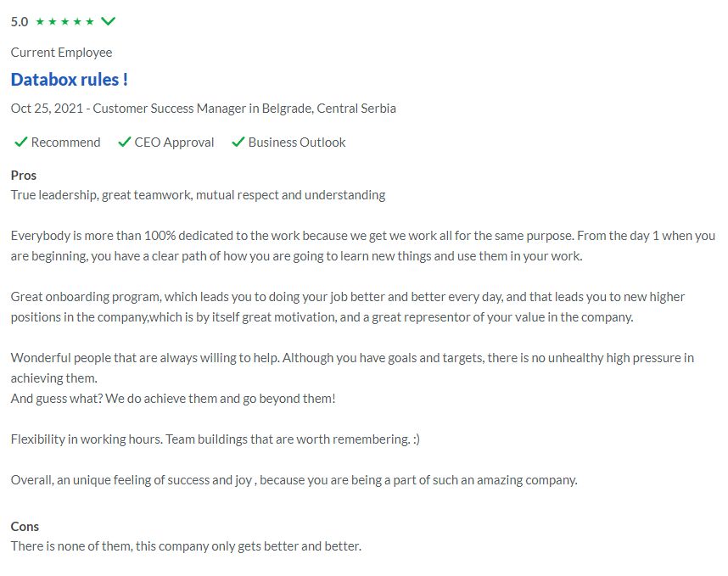
Task: Select the 5.0 rating number
Action: tap(20, 22)
